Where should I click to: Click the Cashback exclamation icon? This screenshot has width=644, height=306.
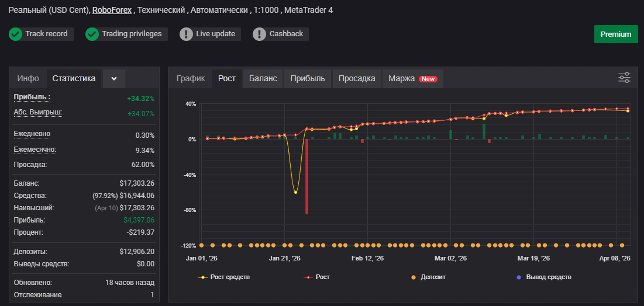259,34
